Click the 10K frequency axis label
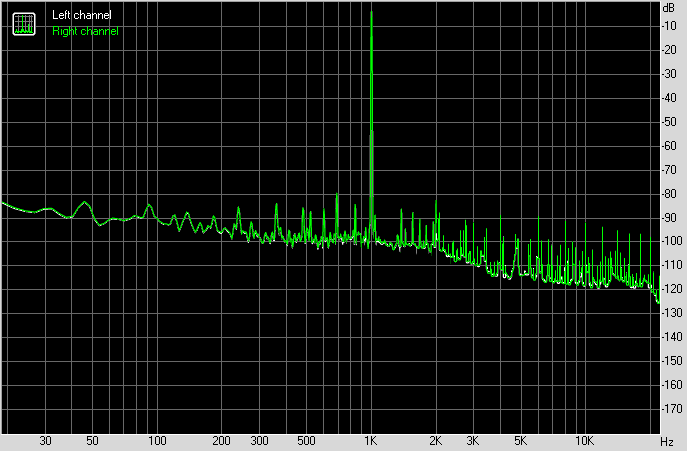This screenshot has height=451, width=687. click(584, 441)
